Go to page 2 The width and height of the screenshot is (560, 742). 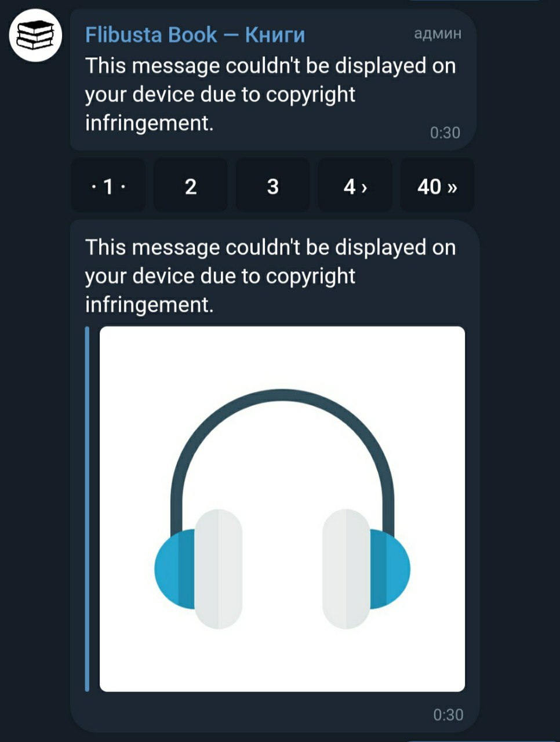pyautogui.click(x=191, y=187)
